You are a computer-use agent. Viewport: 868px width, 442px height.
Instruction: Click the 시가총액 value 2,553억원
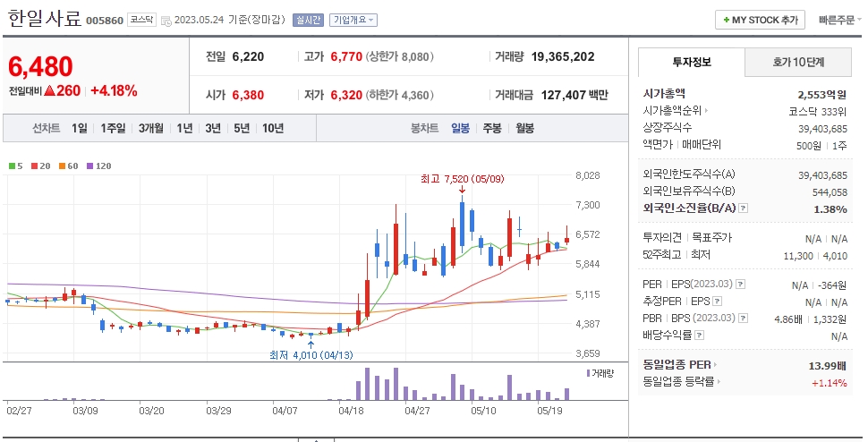tap(822, 95)
